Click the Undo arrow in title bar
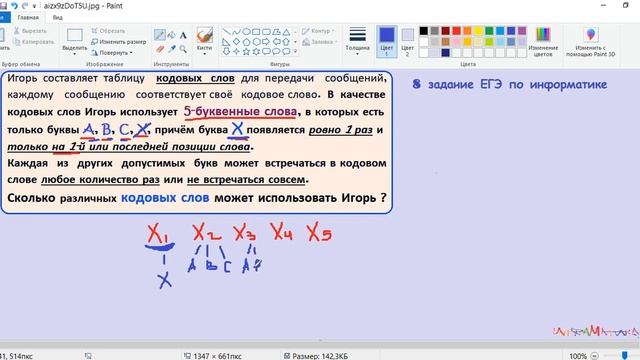Screen dimensions: 640x360 (x=15, y=6)
